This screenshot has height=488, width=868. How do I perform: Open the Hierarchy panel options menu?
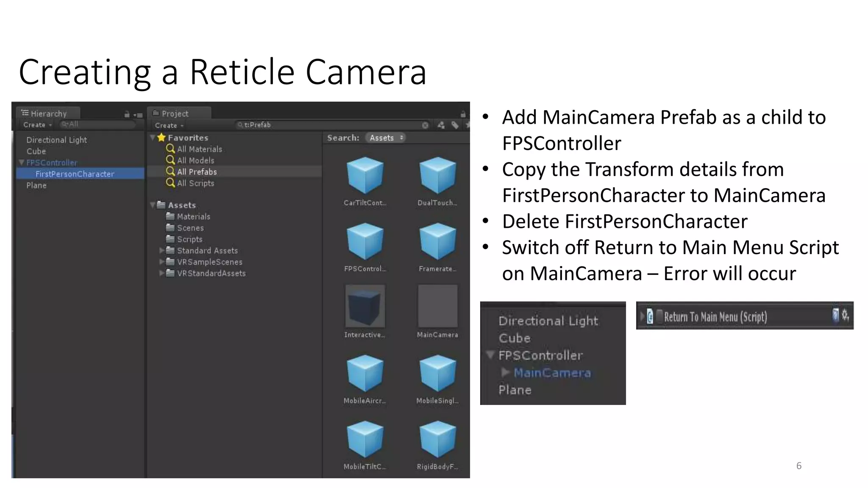pyautogui.click(x=138, y=115)
